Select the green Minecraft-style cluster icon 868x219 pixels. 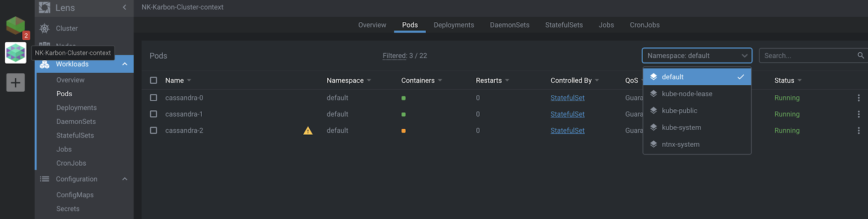[15, 26]
